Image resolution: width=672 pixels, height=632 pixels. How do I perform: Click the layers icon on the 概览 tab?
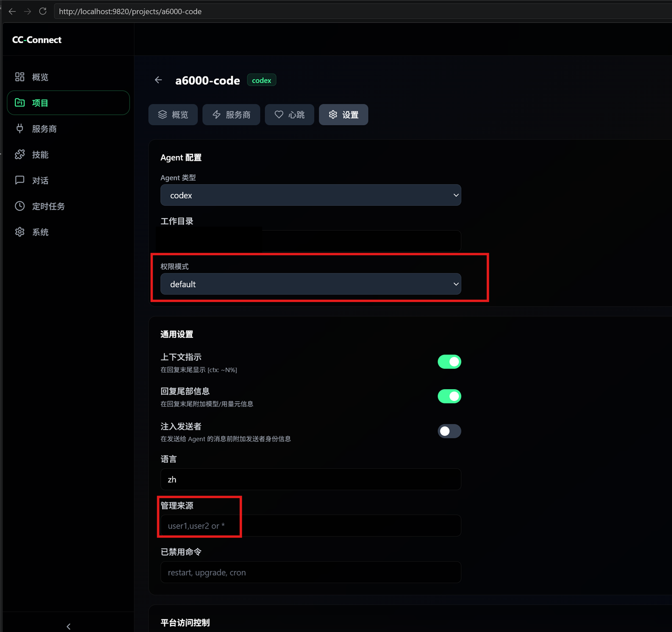[162, 115]
